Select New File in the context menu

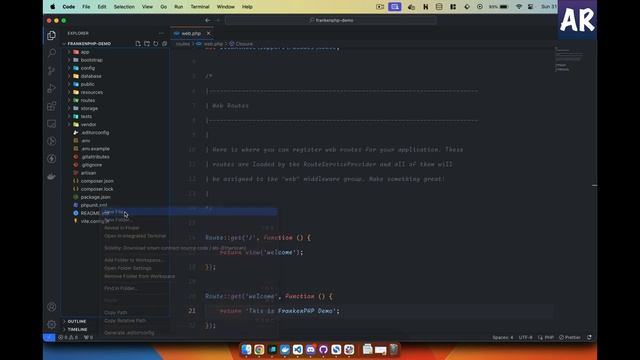[189, 212]
